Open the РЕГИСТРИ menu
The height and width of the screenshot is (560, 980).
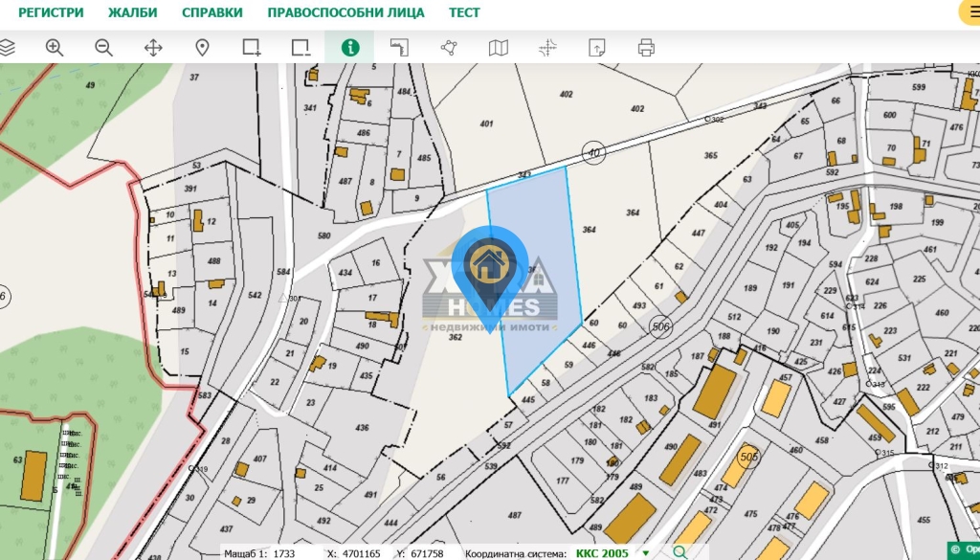pyautogui.click(x=51, y=12)
